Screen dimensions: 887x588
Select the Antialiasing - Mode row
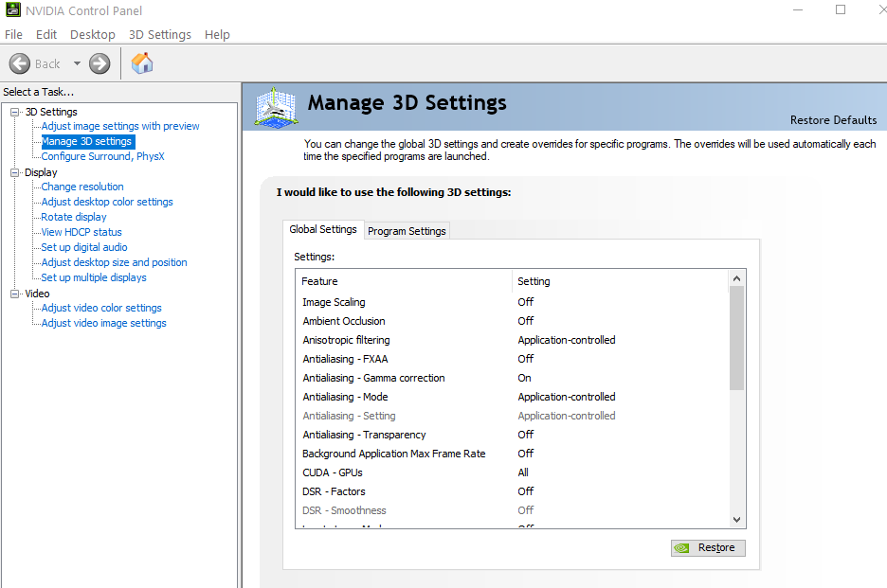[x=512, y=397]
